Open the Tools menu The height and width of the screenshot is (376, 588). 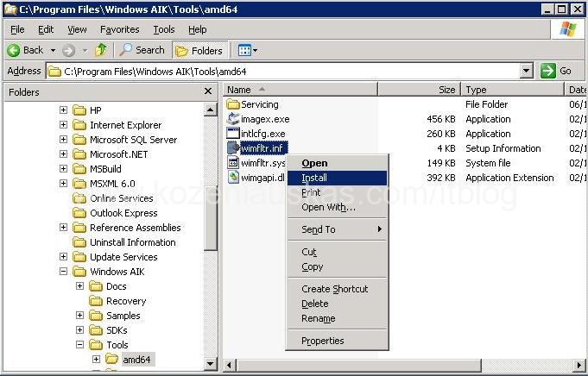(164, 29)
